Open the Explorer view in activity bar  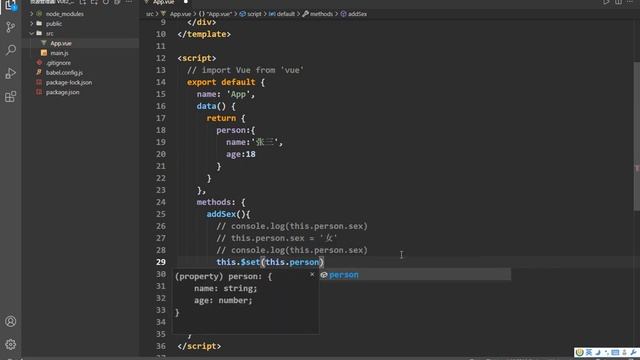(x=10, y=5)
